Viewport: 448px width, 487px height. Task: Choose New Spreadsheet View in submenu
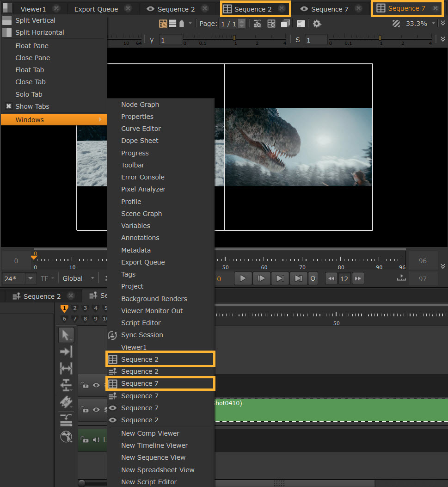click(x=158, y=470)
